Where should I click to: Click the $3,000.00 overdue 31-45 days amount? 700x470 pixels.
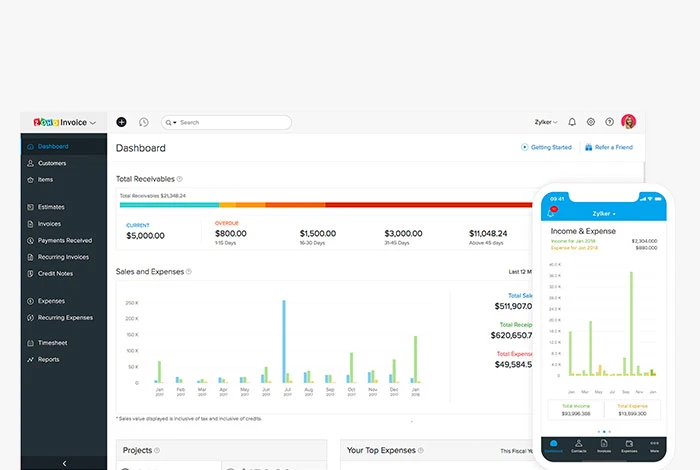(x=403, y=233)
